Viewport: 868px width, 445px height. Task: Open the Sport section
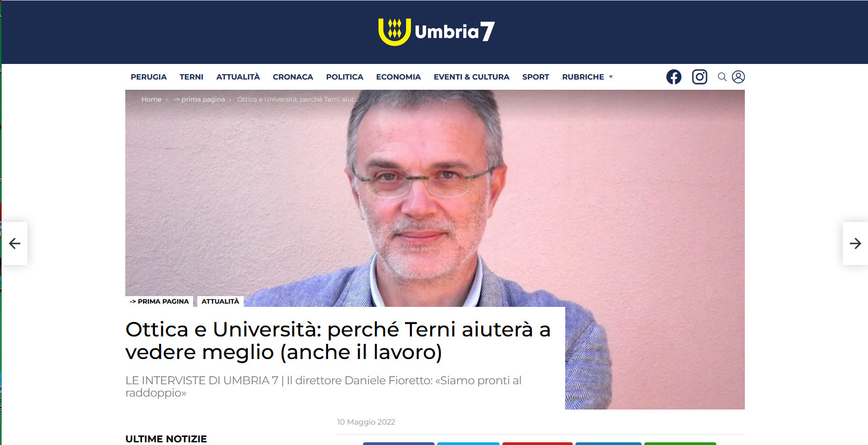click(536, 77)
